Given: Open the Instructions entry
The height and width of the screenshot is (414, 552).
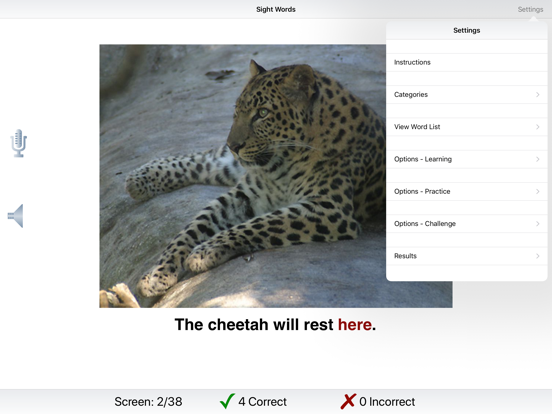Looking at the screenshot, I should 466,62.
